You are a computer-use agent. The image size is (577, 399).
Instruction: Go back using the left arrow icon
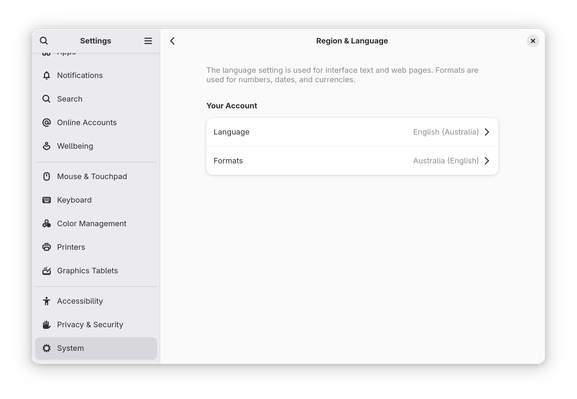point(172,41)
